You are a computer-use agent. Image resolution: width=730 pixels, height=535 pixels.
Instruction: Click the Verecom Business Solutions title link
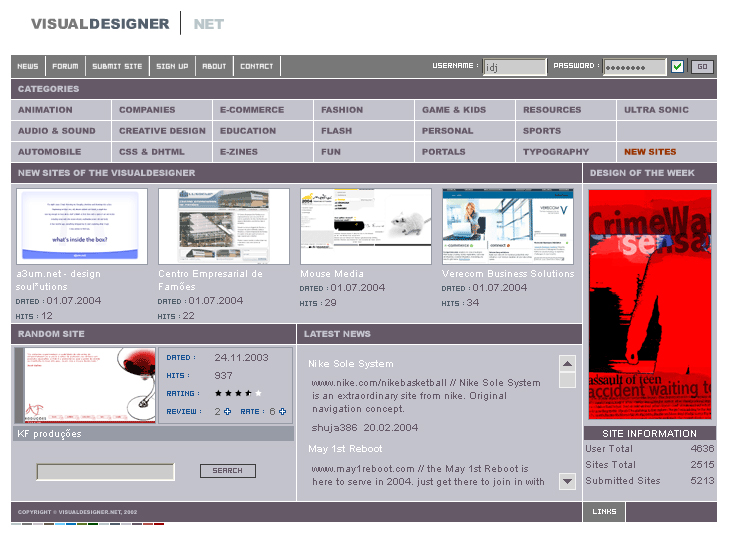click(x=508, y=274)
